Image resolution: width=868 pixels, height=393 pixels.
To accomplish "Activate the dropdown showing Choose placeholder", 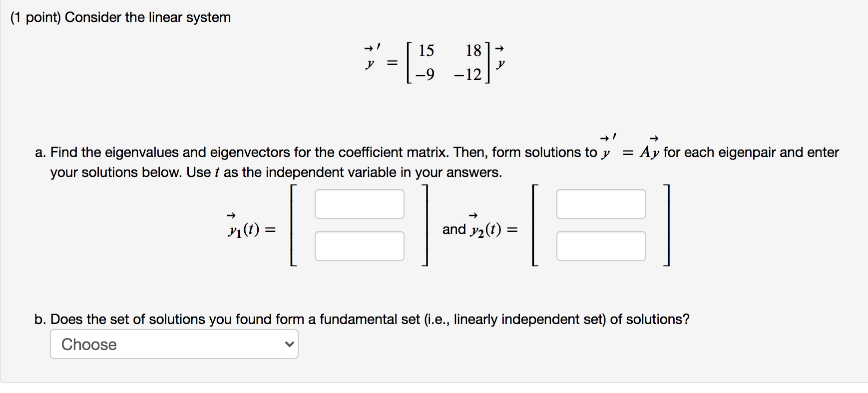I will click(x=173, y=344).
